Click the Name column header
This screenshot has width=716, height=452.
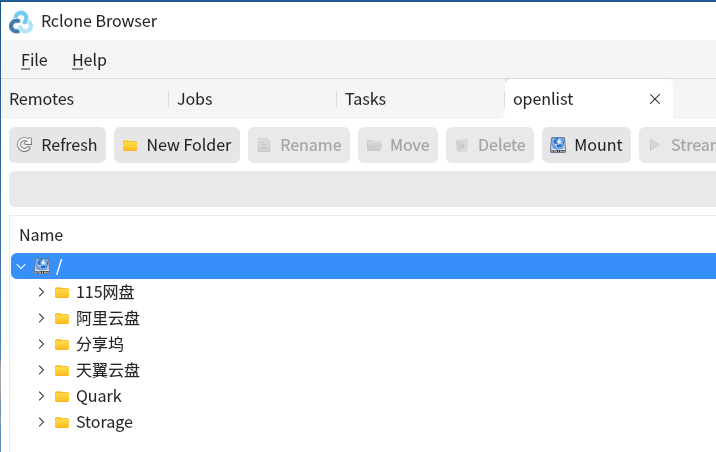click(x=41, y=235)
